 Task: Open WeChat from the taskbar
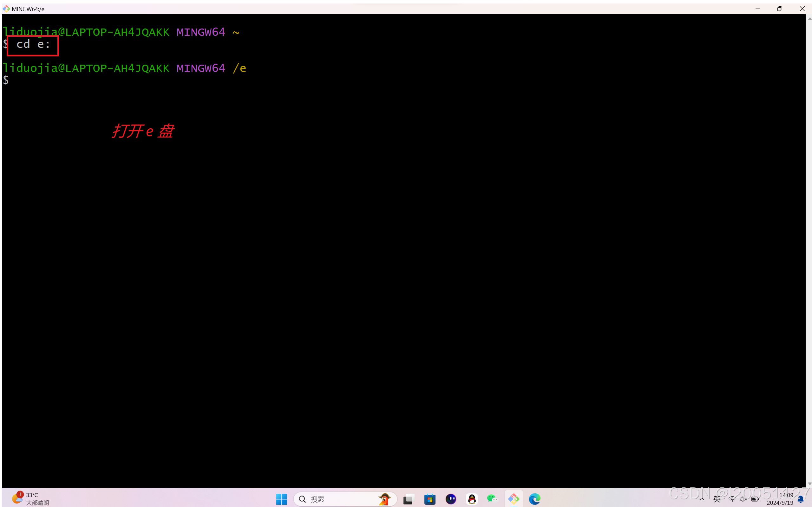tap(492, 499)
